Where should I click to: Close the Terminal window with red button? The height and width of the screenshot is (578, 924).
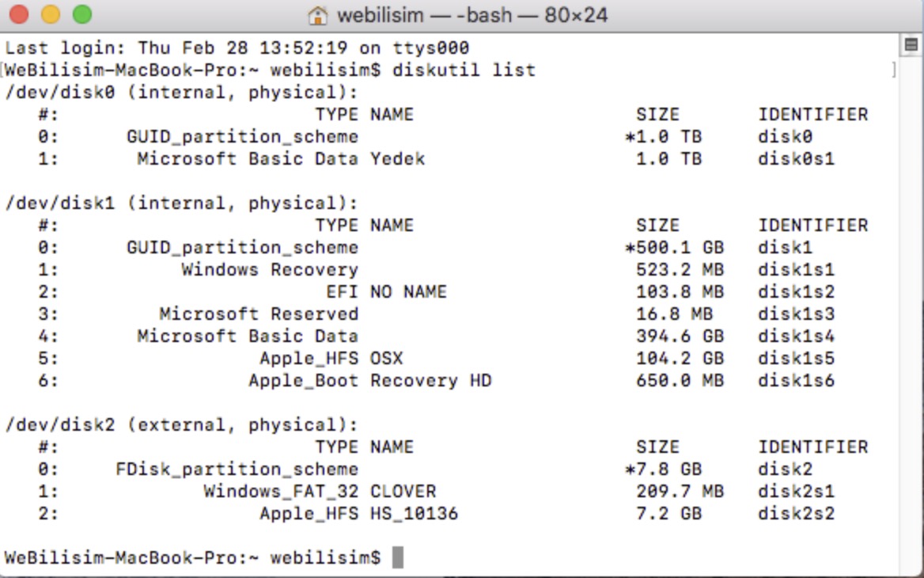coord(18,15)
